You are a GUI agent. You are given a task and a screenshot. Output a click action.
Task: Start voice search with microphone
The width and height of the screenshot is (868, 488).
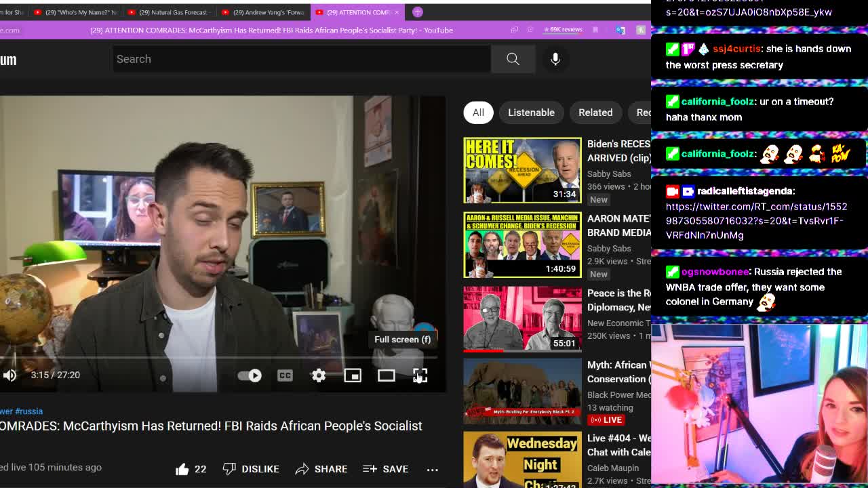pyautogui.click(x=555, y=59)
